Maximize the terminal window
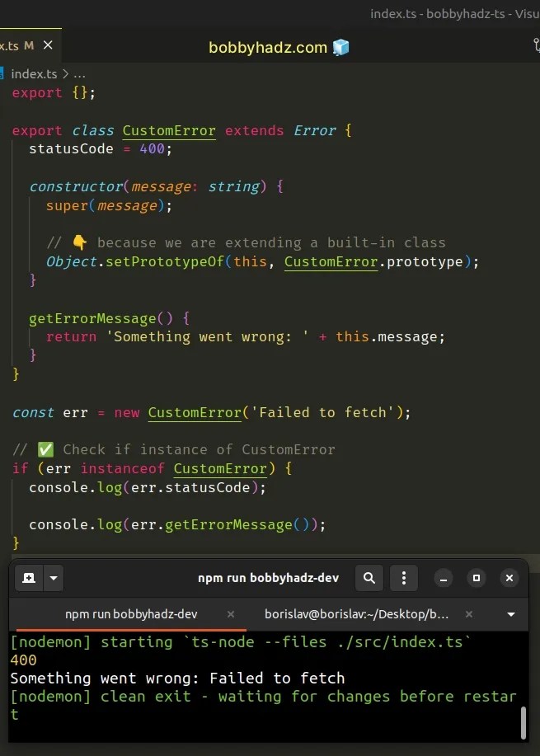Viewport: 540px width, 756px height. coord(477,578)
